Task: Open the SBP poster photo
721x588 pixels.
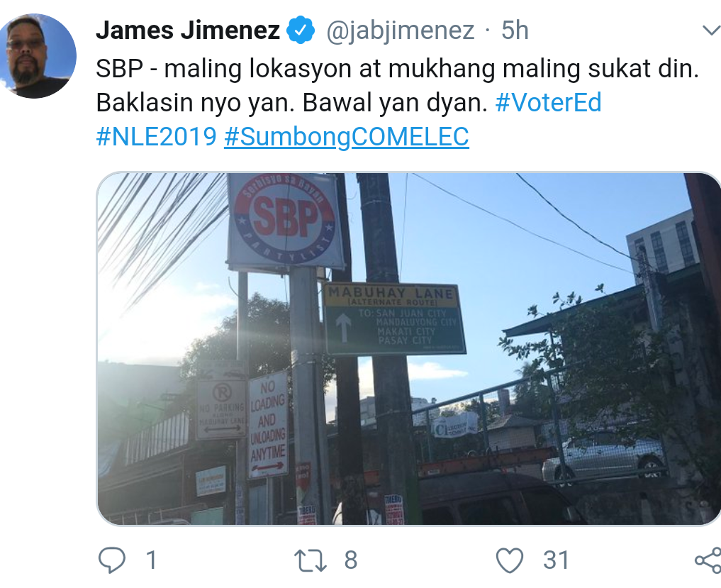Action: click(x=408, y=349)
